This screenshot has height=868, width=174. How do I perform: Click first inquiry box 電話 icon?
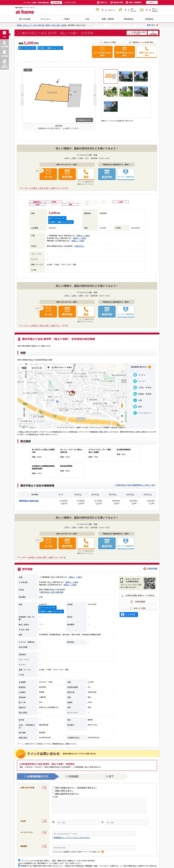click(86, 174)
